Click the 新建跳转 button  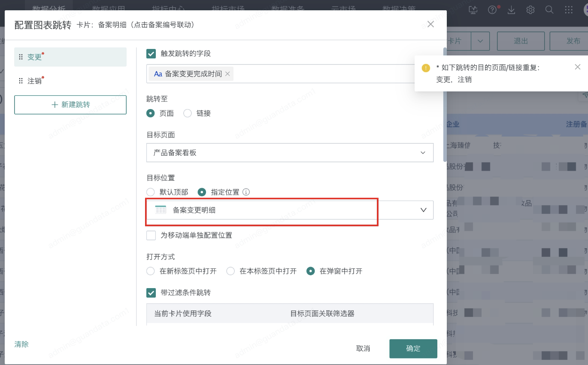70,105
